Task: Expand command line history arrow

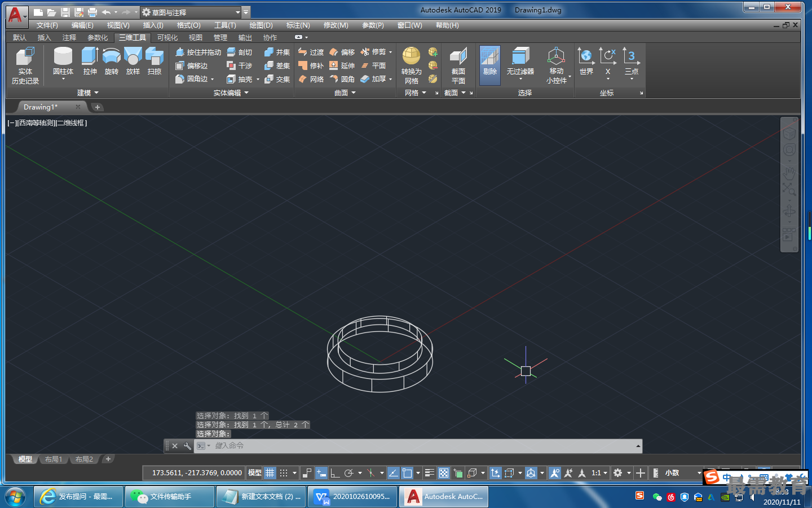Action: click(x=638, y=446)
